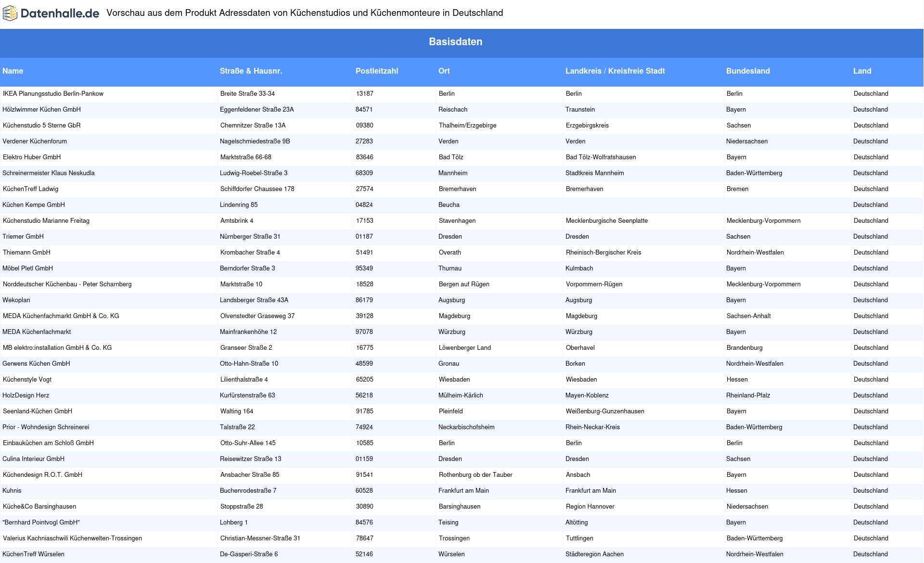Select district Rheinisch-Bergischer Kreis
The image size is (924, 563).
603,253
